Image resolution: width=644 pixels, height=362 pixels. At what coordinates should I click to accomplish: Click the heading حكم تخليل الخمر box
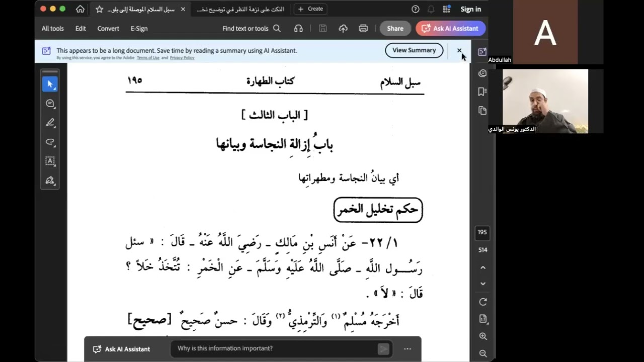(x=378, y=210)
